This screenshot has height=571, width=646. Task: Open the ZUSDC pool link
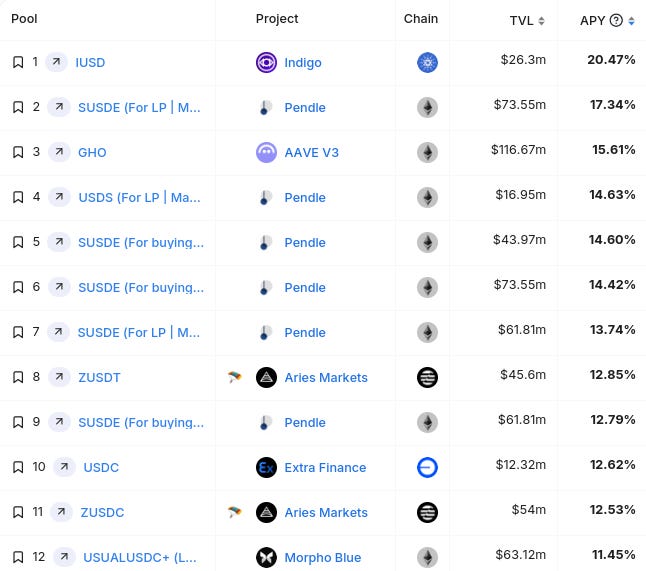(102, 512)
